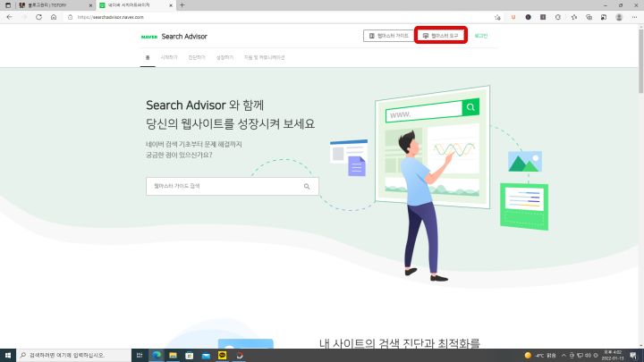Close the 네이버 서치어드바이저 browser tab
Image resolution: width=644 pixels, height=362 pixels.
[171, 5]
